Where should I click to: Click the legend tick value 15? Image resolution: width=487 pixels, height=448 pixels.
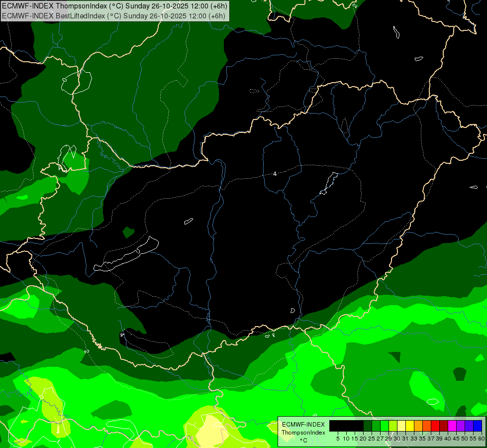coord(355,439)
